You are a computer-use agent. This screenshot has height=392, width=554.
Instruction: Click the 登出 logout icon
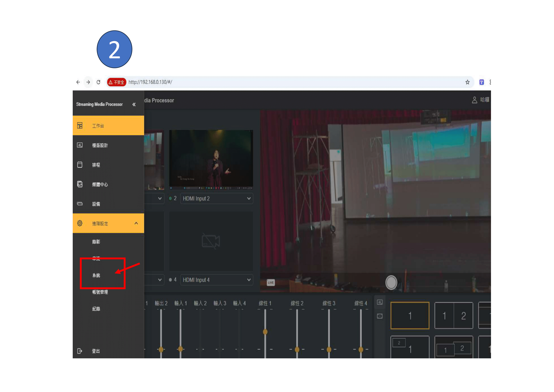(x=80, y=351)
